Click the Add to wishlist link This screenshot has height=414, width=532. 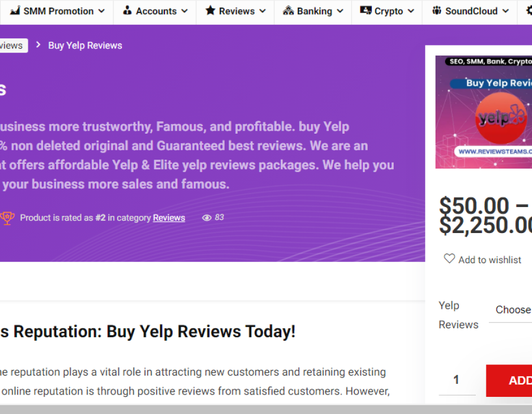[489, 260]
